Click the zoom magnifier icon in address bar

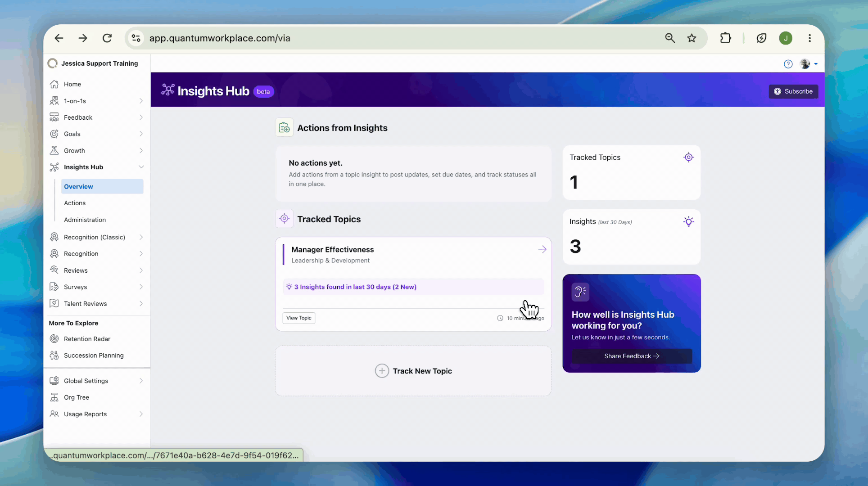pyautogui.click(x=670, y=38)
